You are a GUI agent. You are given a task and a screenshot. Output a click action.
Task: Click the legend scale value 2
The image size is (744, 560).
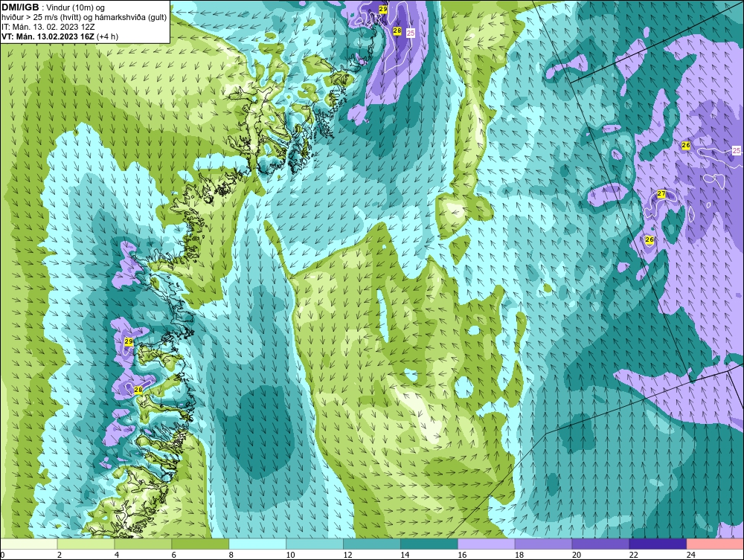(60, 555)
